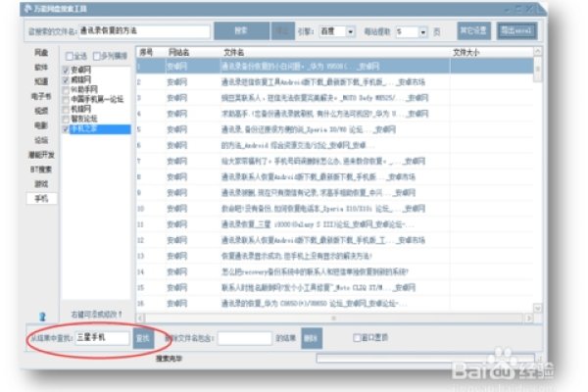This screenshot has height=392, width=588.
Task: Click the stop button beside 搜索
Action: 282,30
